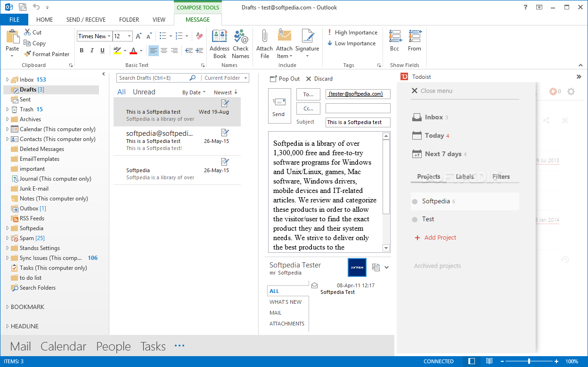Toggle Underline formatting
The width and height of the screenshot is (588, 367).
(102, 50)
